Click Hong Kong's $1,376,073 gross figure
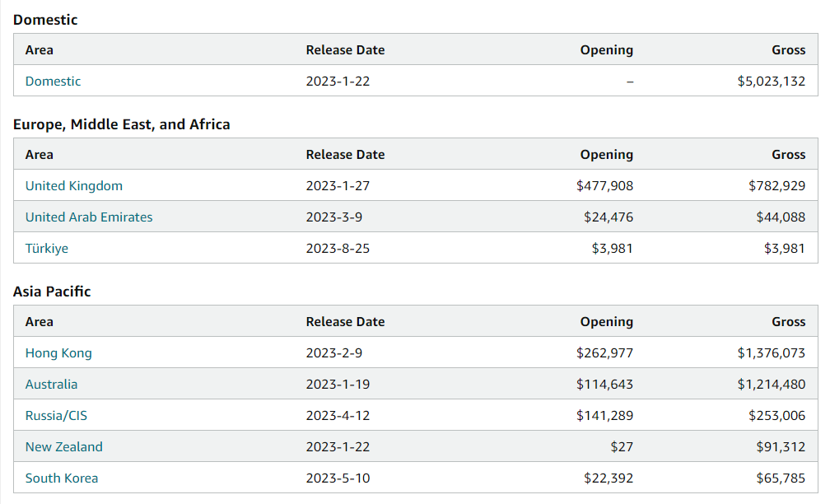The image size is (830, 504). point(771,353)
